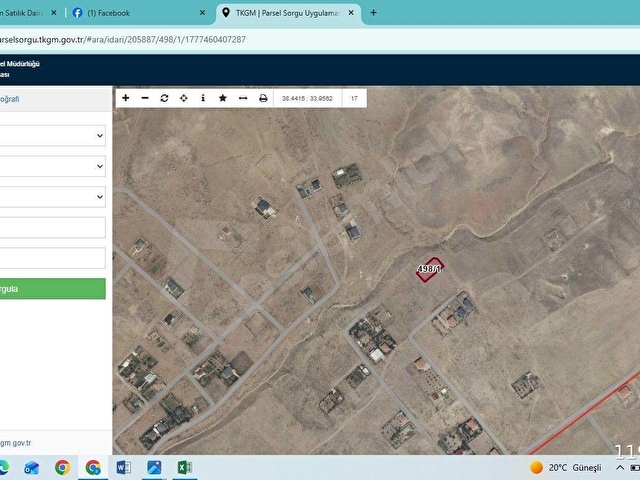Open Outlook from the taskbar
640x480 pixels.
point(31,467)
